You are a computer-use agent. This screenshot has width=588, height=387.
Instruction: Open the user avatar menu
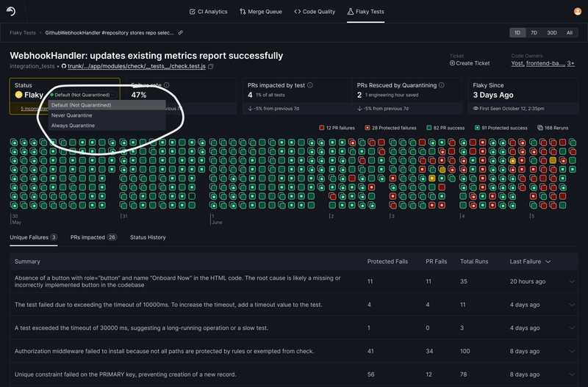pos(578,12)
